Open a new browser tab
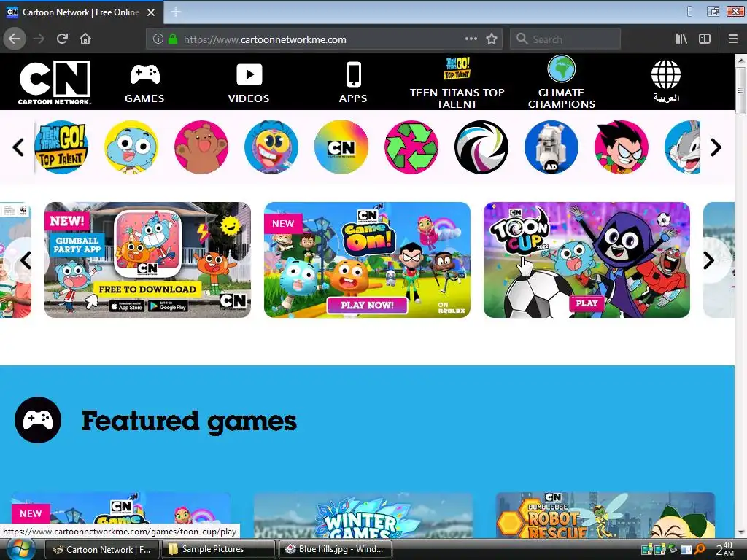The width and height of the screenshot is (747, 560). click(x=176, y=12)
